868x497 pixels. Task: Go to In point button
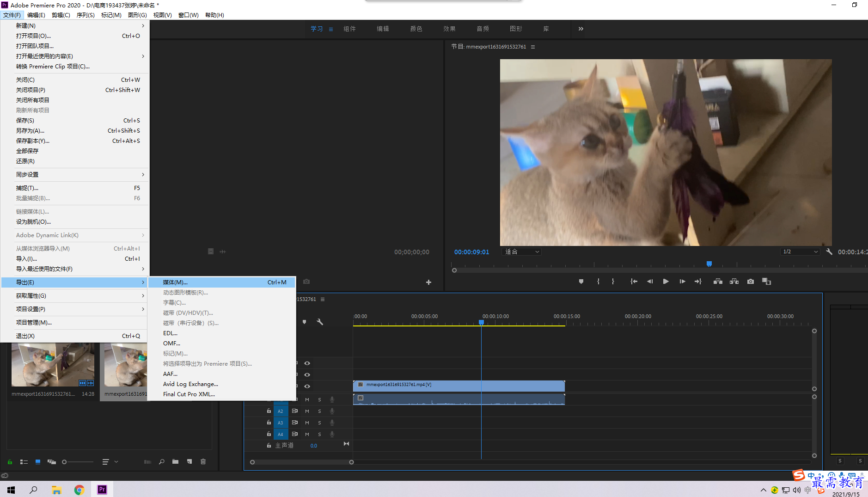pyautogui.click(x=634, y=282)
